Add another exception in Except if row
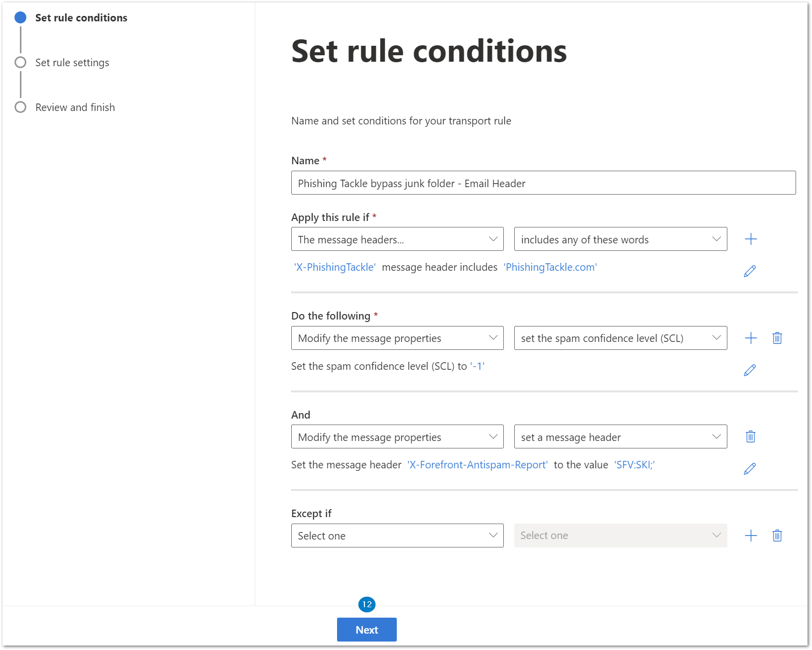 click(751, 536)
